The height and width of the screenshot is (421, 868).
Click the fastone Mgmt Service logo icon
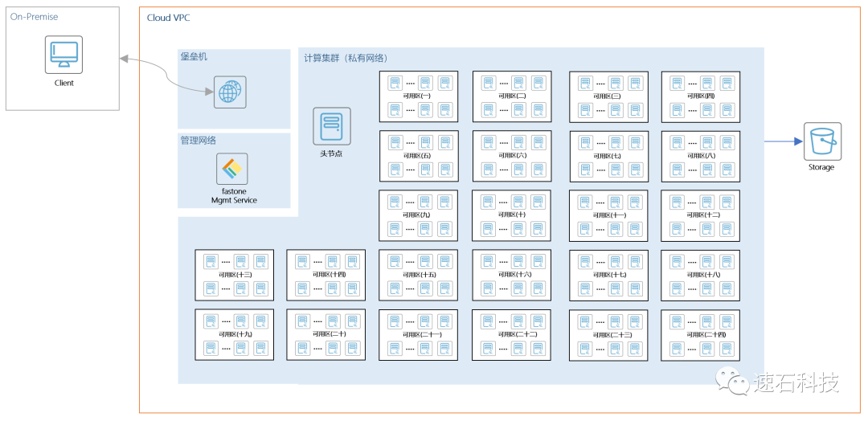click(232, 169)
